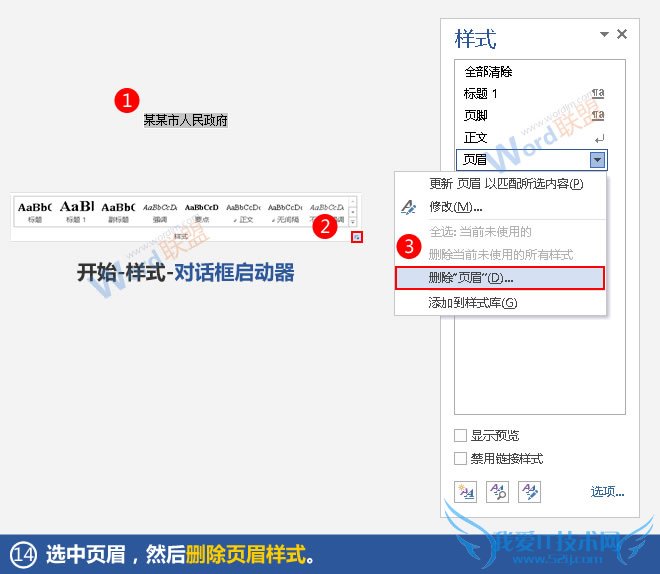The height and width of the screenshot is (574, 660).
Task: Select 页脚 style in the list
Action: pos(475,116)
